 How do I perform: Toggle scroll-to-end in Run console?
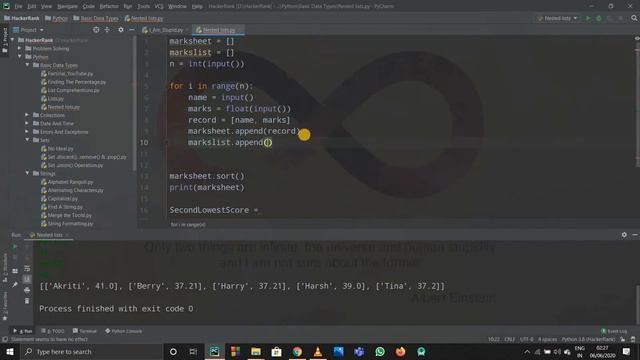click(x=27, y=279)
